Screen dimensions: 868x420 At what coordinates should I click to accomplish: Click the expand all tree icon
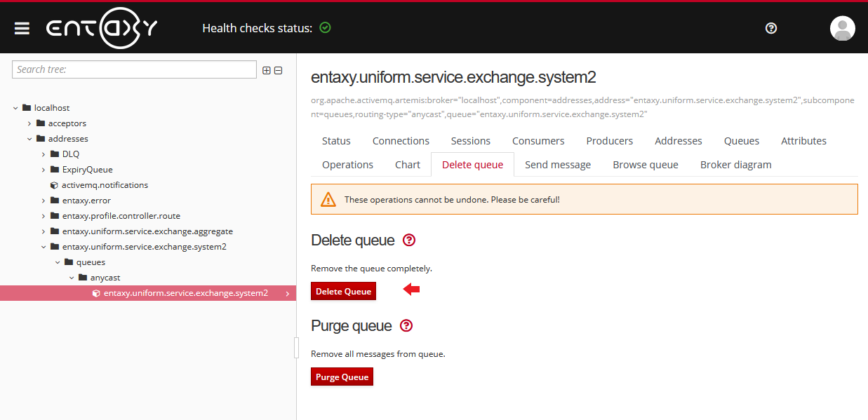267,70
